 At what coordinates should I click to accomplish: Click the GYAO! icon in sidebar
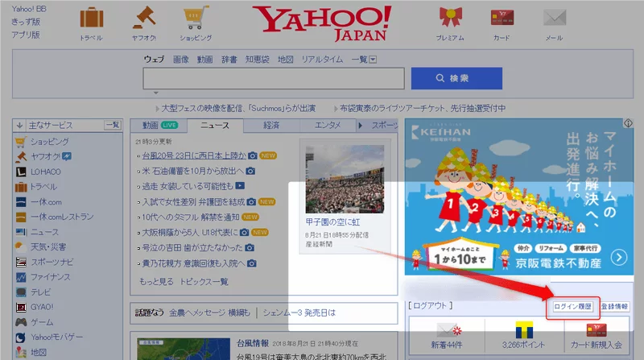pyautogui.click(x=21, y=307)
